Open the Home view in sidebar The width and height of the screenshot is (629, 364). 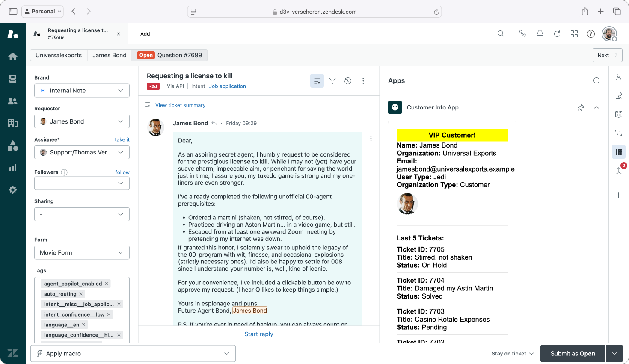pos(13,56)
